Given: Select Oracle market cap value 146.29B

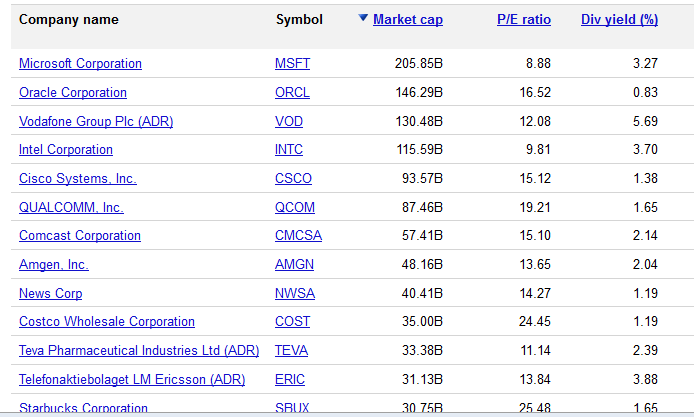Looking at the screenshot, I should coord(419,92).
